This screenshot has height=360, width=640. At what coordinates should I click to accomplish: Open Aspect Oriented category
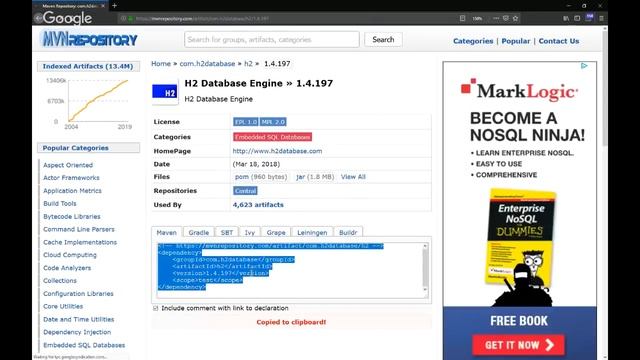pos(68,165)
